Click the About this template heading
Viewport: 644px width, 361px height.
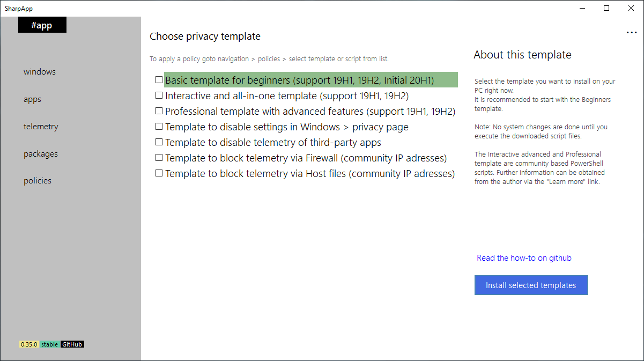click(522, 55)
